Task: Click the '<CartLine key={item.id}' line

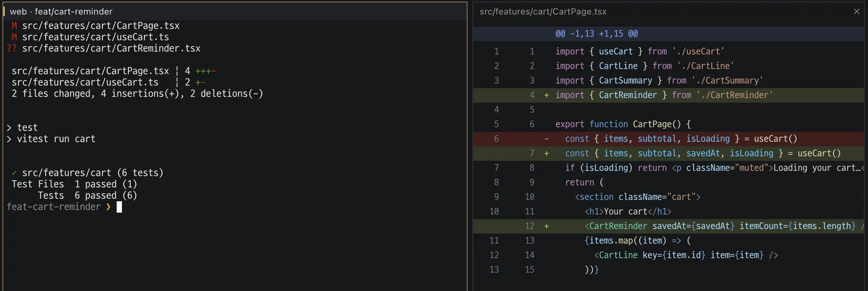Action: pos(669,255)
